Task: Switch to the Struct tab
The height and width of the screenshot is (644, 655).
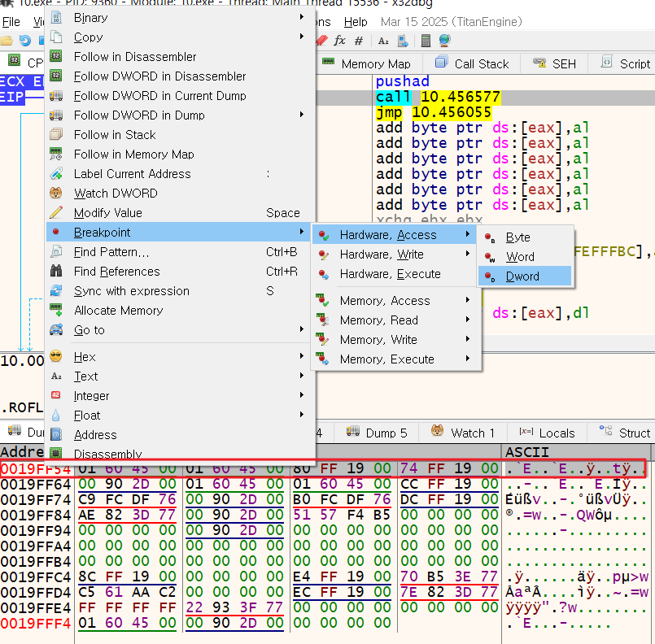Action: click(625, 433)
